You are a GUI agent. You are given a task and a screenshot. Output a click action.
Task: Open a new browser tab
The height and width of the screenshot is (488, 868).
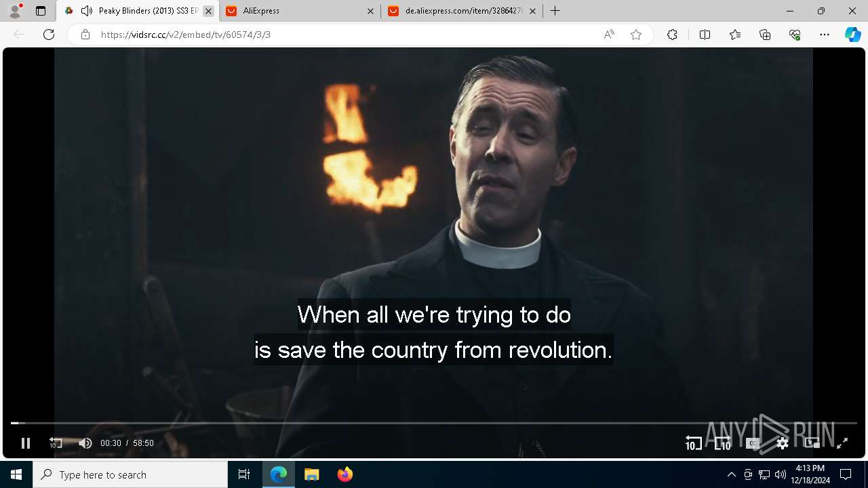point(555,11)
